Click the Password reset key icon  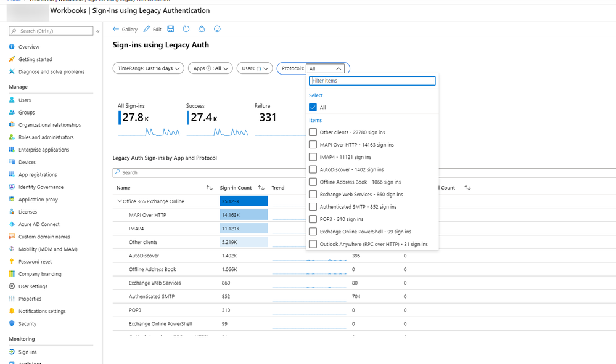pos(12,262)
